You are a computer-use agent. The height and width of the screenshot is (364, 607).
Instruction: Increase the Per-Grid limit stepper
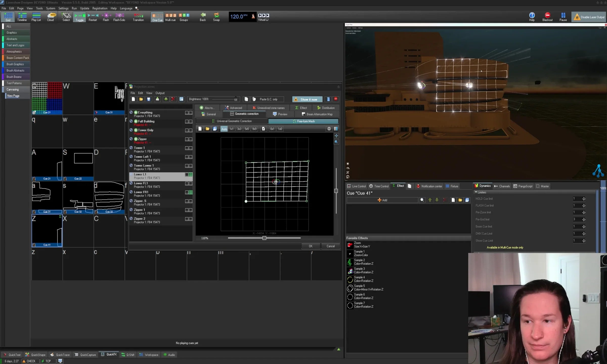[584, 218]
